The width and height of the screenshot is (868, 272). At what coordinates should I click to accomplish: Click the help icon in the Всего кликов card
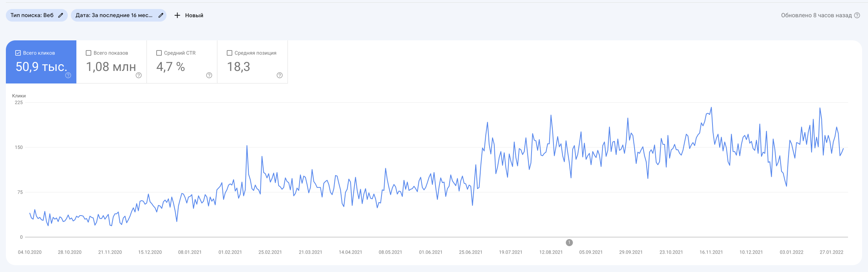[x=68, y=75]
